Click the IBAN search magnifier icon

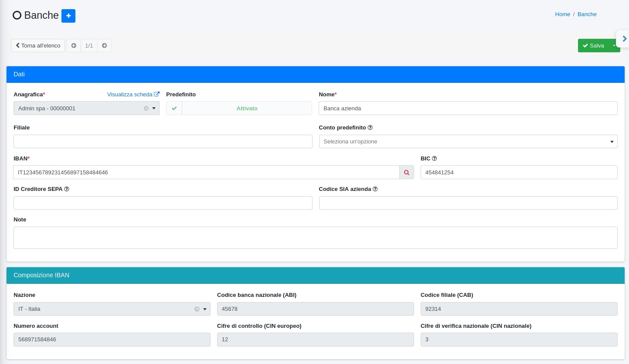point(406,173)
